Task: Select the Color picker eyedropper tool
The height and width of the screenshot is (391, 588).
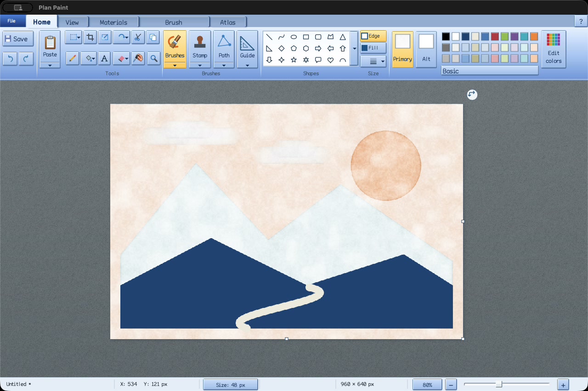Action: click(x=138, y=58)
